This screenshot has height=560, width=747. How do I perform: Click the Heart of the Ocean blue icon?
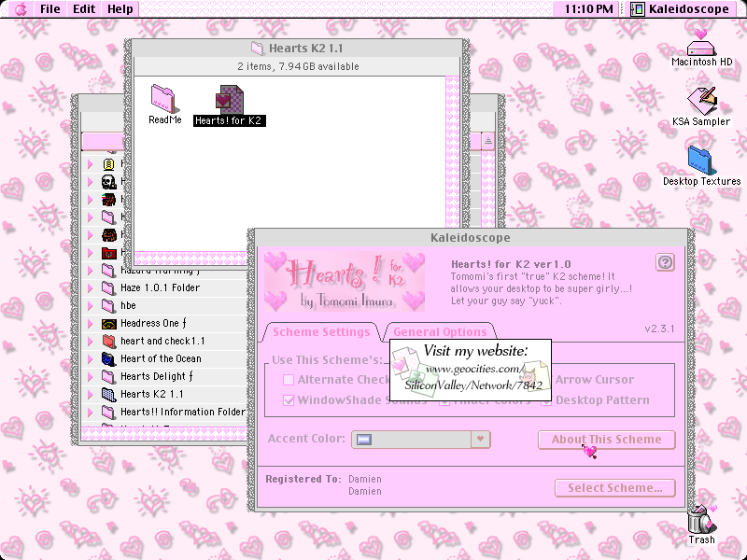(109, 358)
